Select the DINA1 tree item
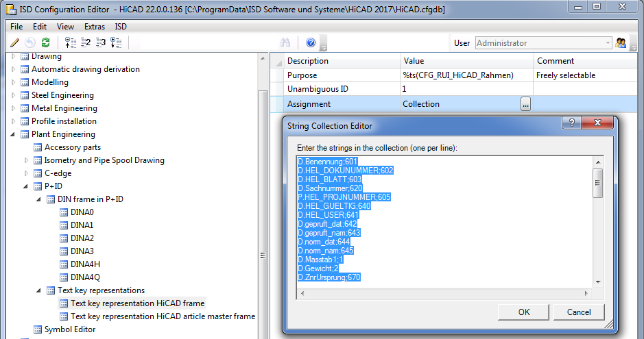This screenshot has width=644, height=339. [x=82, y=225]
